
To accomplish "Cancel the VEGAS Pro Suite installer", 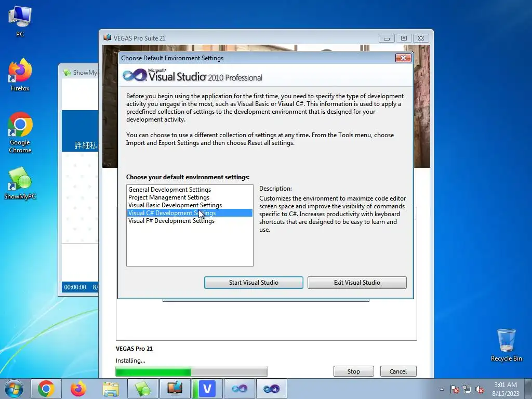I will (x=398, y=371).
